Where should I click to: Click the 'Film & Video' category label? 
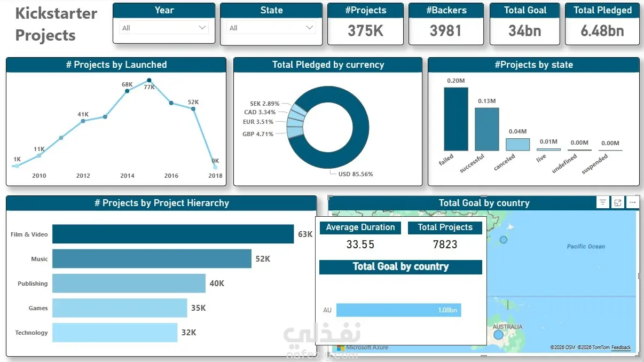tap(29, 234)
